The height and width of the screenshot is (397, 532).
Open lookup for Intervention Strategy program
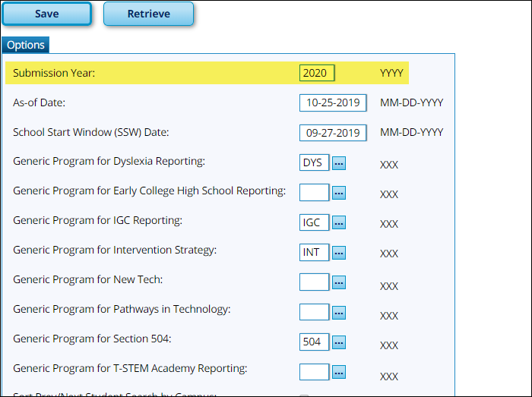[x=339, y=253]
